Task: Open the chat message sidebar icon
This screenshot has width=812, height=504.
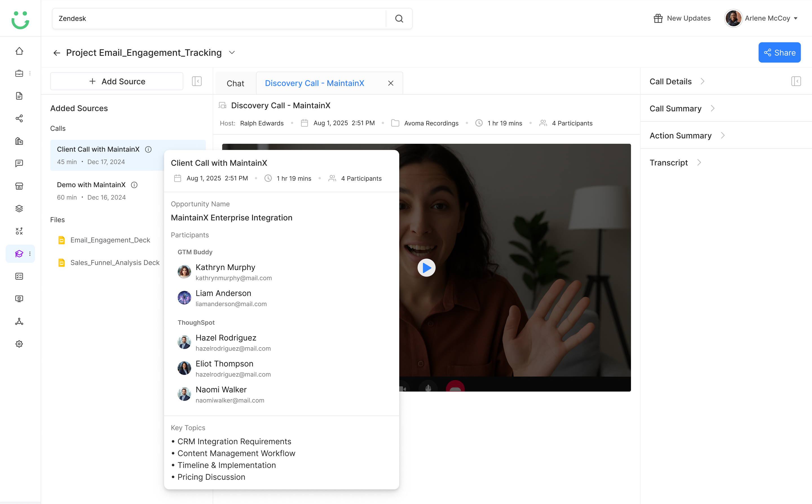Action: pos(19,163)
